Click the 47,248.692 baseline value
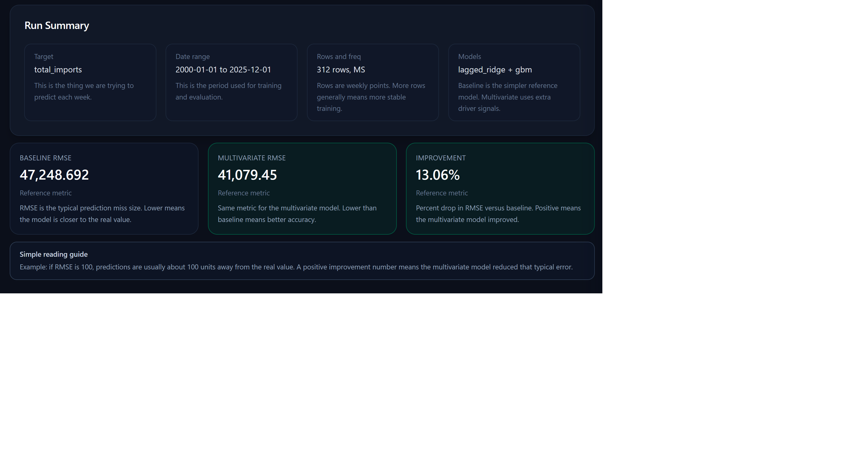This screenshot has height=469, width=868. pyautogui.click(x=54, y=175)
